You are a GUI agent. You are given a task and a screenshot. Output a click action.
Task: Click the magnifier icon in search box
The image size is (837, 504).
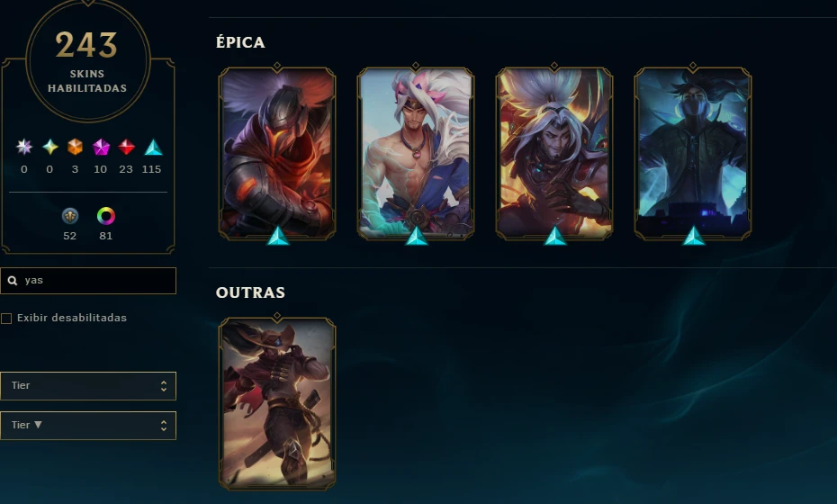pos(13,280)
